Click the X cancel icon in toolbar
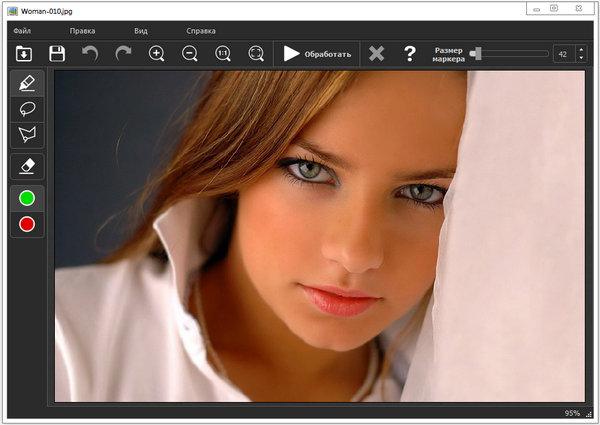 click(x=376, y=53)
